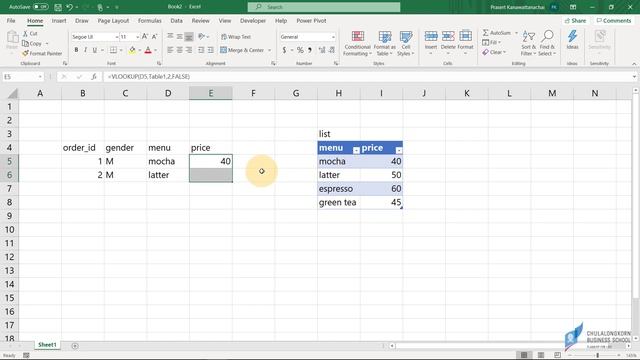
Task: Select the 'green tea' table cell
Action: (x=339, y=202)
